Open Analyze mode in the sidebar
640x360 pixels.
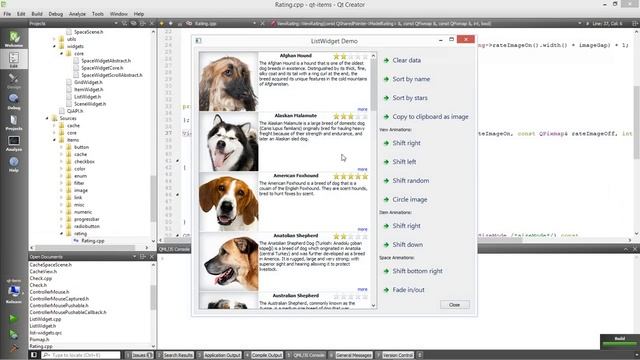point(14,143)
